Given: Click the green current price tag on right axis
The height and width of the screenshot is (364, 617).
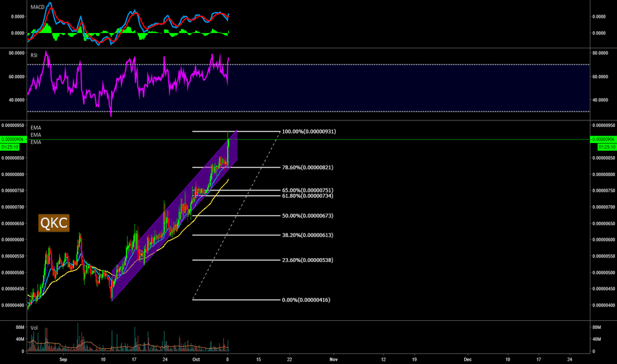Looking at the screenshot, I should [603, 139].
